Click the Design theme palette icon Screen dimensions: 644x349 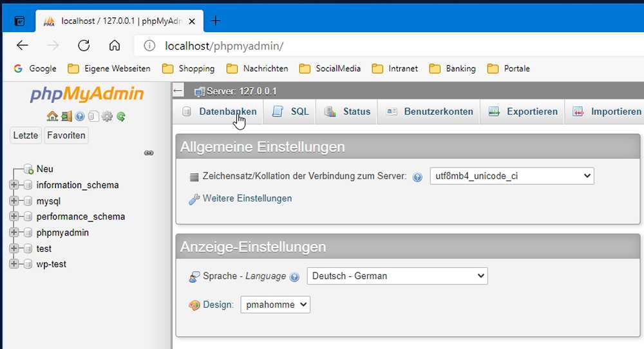coord(194,305)
